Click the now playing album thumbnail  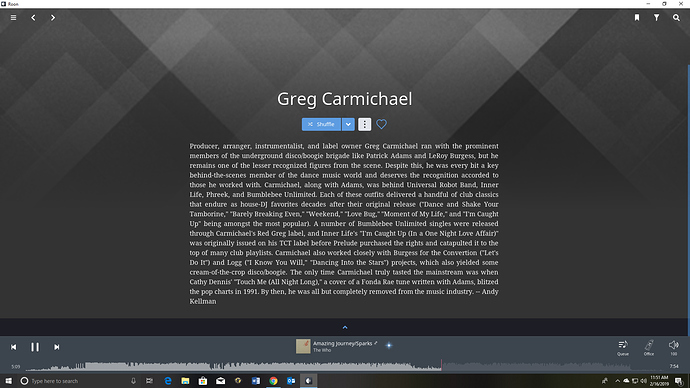click(303, 346)
